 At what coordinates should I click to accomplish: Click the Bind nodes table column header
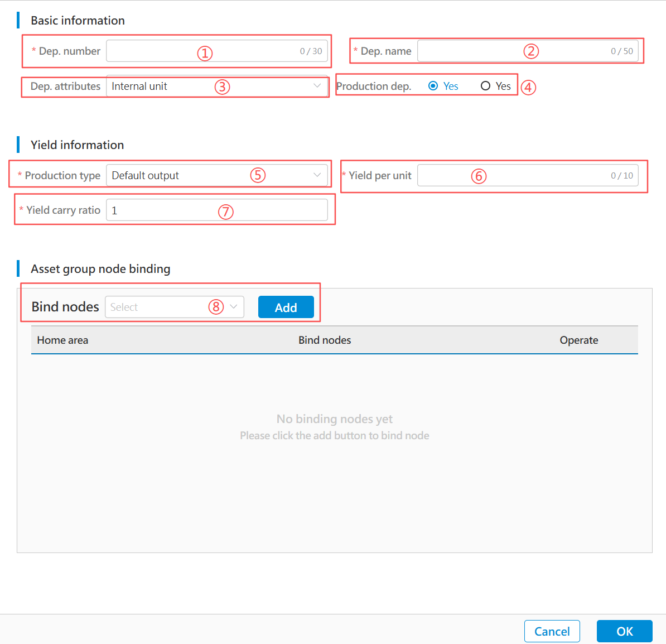click(325, 340)
